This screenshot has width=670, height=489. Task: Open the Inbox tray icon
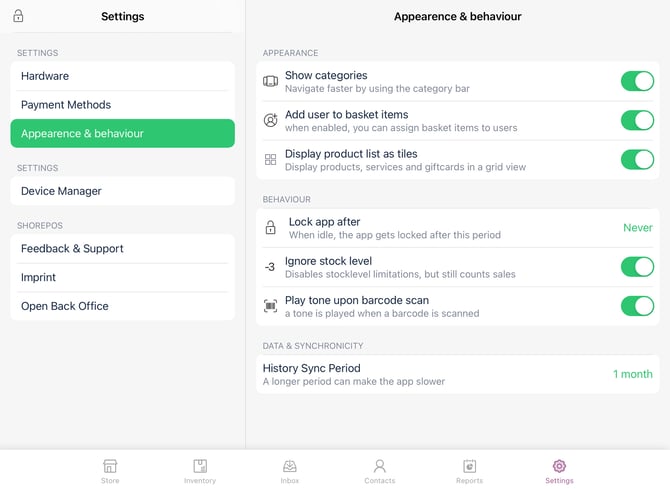pos(290,467)
